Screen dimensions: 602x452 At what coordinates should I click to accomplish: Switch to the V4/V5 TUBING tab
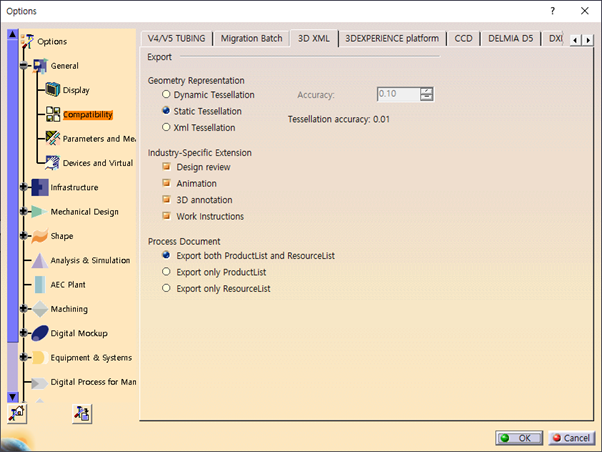(177, 38)
